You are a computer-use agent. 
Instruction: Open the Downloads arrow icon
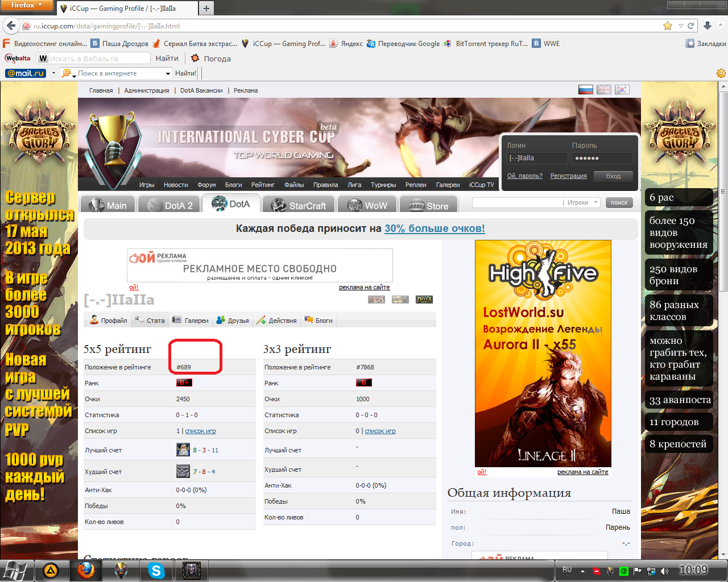(x=708, y=26)
